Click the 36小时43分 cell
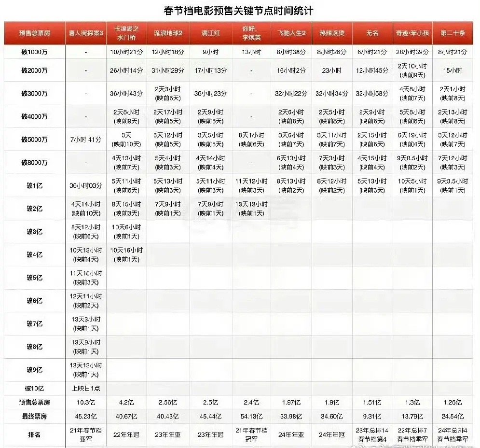The width and height of the screenshot is (480, 448). (x=126, y=94)
